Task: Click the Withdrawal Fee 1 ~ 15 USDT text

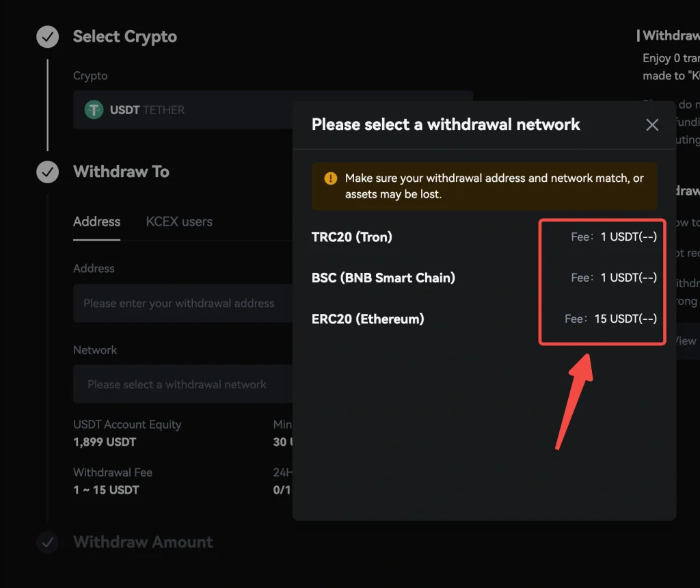Action: [x=106, y=490]
